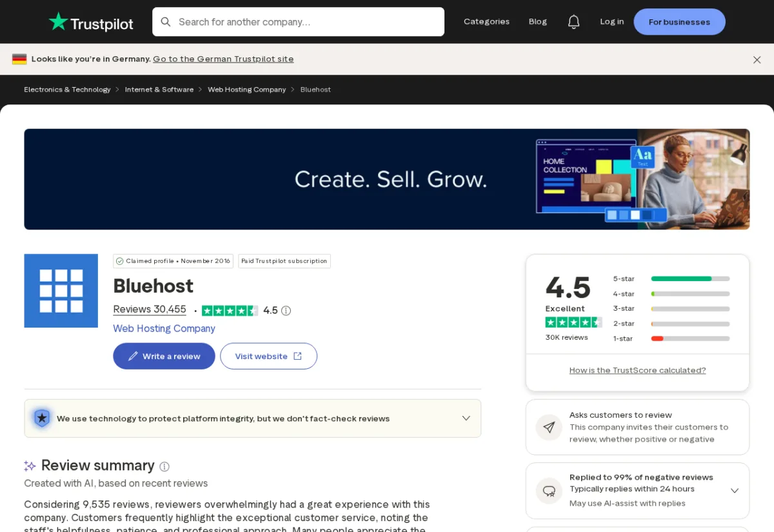Click the Visit website button
The width and height of the screenshot is (774, 532).
(268, 356)
